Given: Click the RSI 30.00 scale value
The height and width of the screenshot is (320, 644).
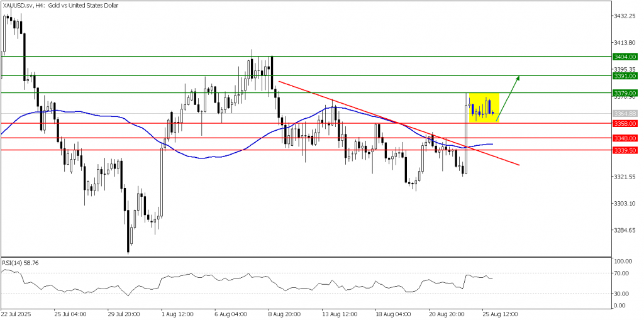Looking at the screenshot, I should [622, 294].
